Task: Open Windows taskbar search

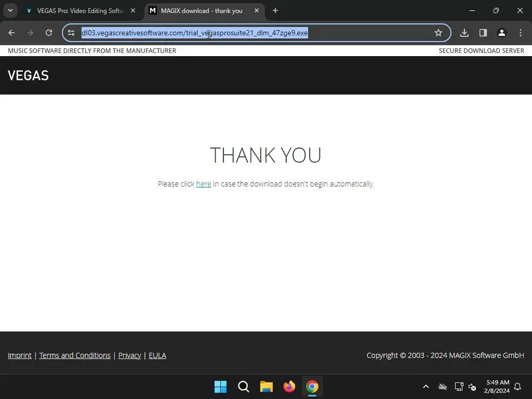Action: pos(243,387)
